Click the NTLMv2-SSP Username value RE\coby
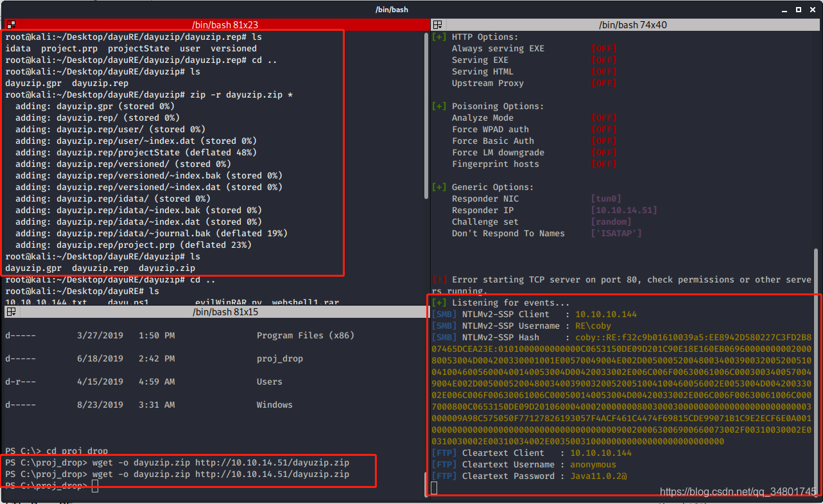This screenshot has height=504, width=823. tap(593, 326)
